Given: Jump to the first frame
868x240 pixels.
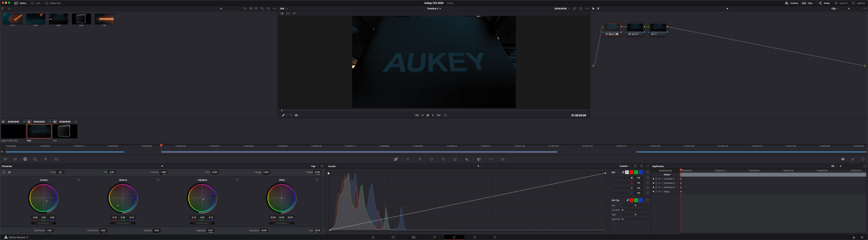Looking at the screenshot, I should (x=417, y=115).
